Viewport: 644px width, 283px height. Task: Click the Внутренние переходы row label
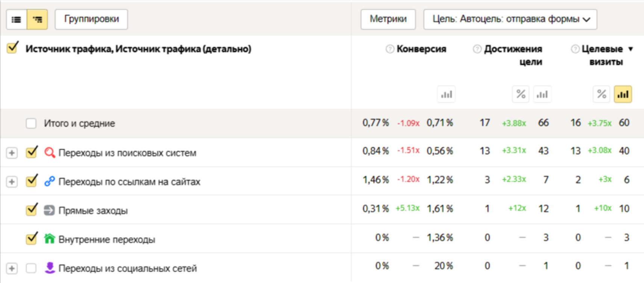[107, 239]
